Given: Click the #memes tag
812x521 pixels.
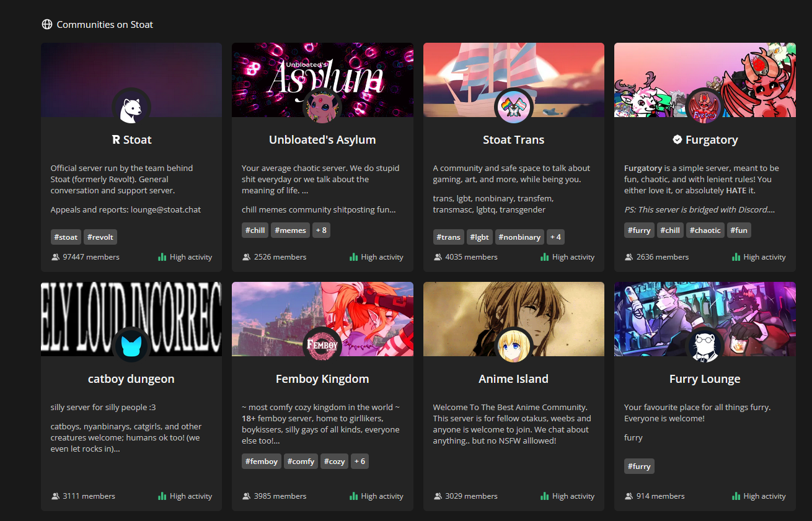Looking at the screenshot, I should click(291, 230).
